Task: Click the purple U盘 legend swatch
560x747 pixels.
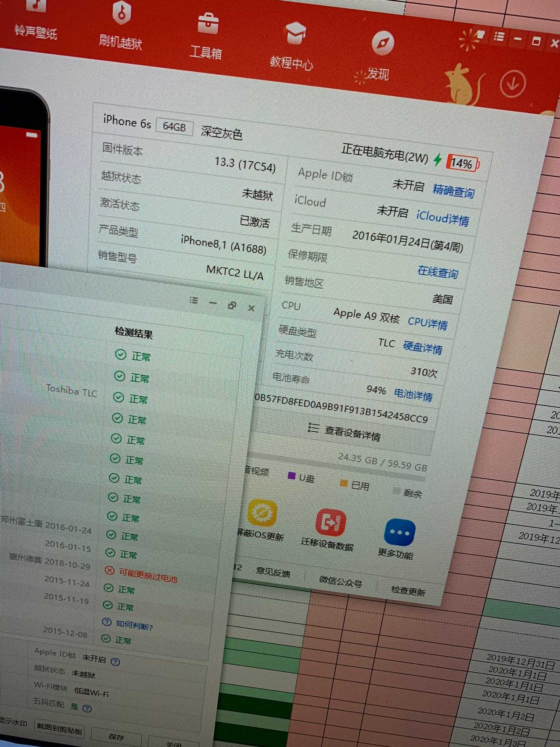Action: [291, 475]
